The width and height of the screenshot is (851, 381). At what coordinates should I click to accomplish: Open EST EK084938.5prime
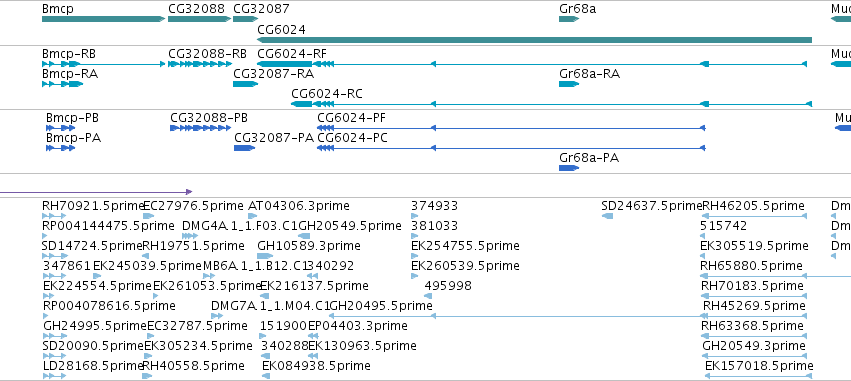pos(316,366)
